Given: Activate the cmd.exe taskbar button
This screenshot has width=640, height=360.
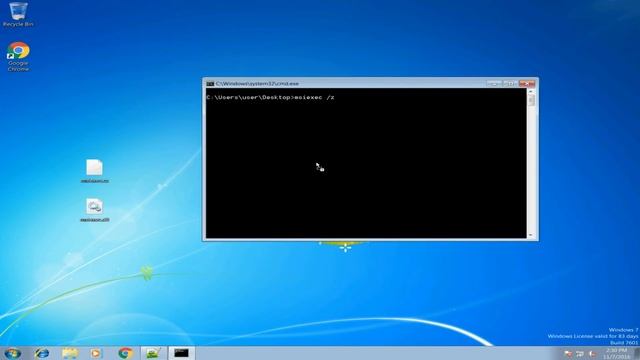Looking at the screenshot, I should (x=181, y=353).
